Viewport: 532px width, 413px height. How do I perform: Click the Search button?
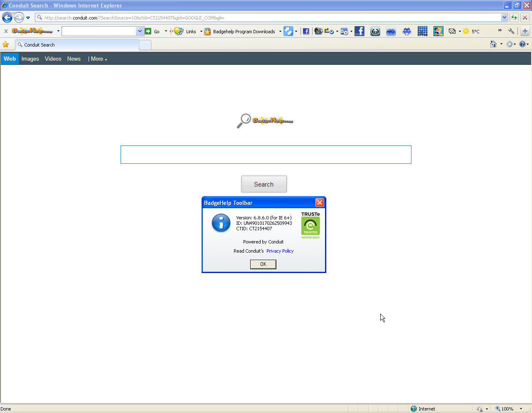[x=264, y=184]
